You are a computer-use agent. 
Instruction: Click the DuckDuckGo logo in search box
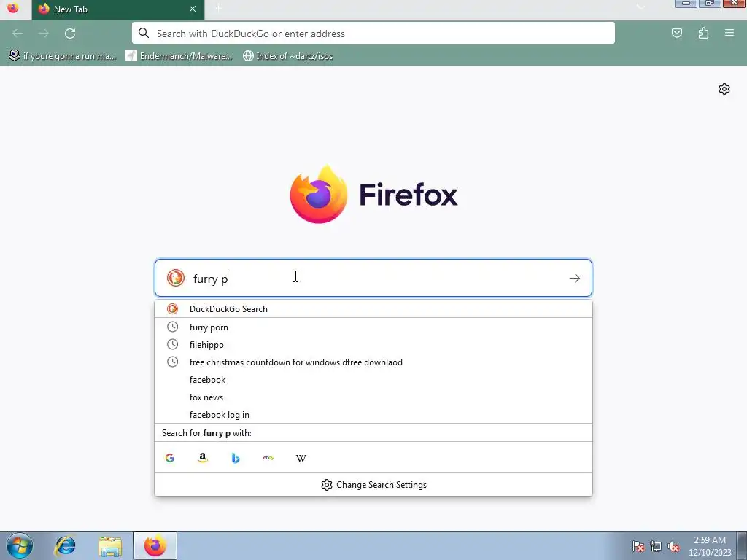[x=175, y=278]
